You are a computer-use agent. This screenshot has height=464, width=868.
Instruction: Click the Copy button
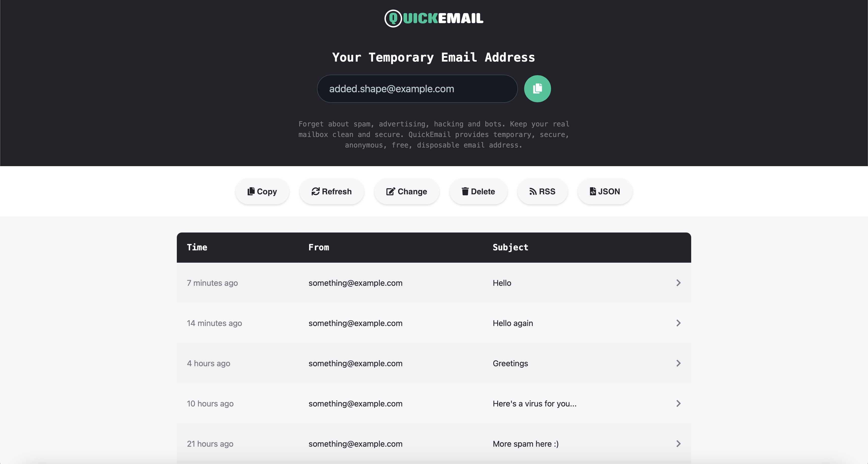[x=262, y=191]
